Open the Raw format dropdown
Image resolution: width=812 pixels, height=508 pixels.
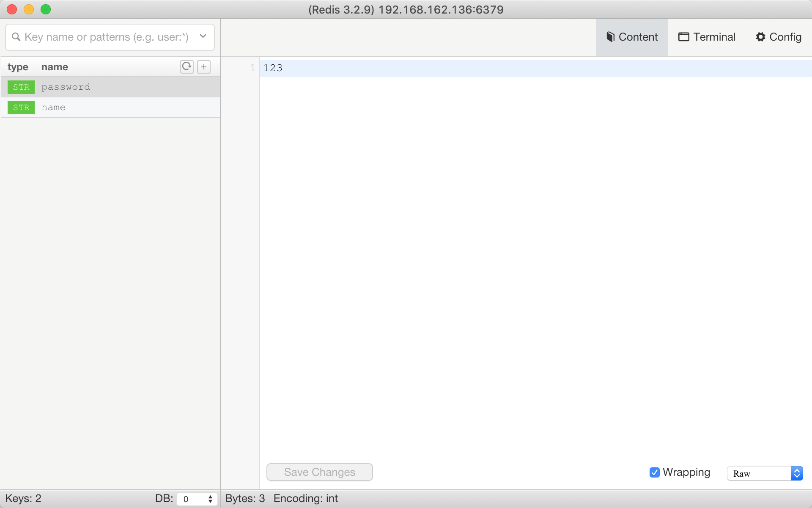pyautogui.click(x=765, y=473)
